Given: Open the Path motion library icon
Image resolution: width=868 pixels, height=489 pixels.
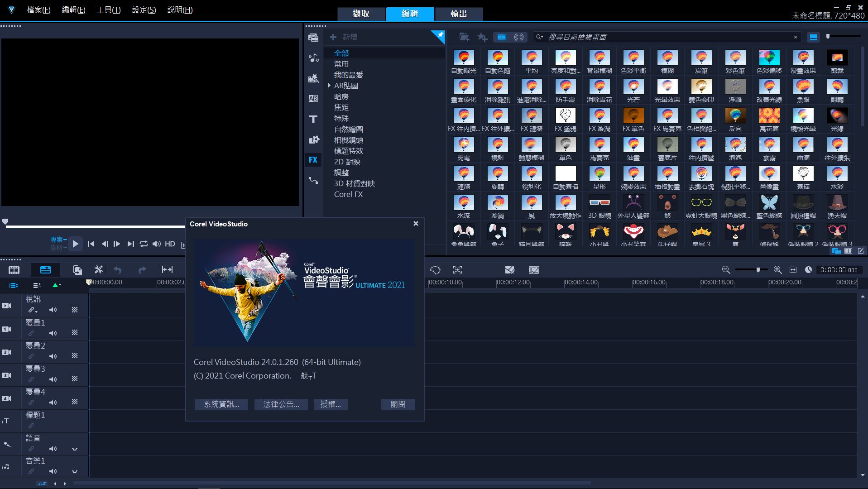Looking at the screenshot, I should 313,180.
